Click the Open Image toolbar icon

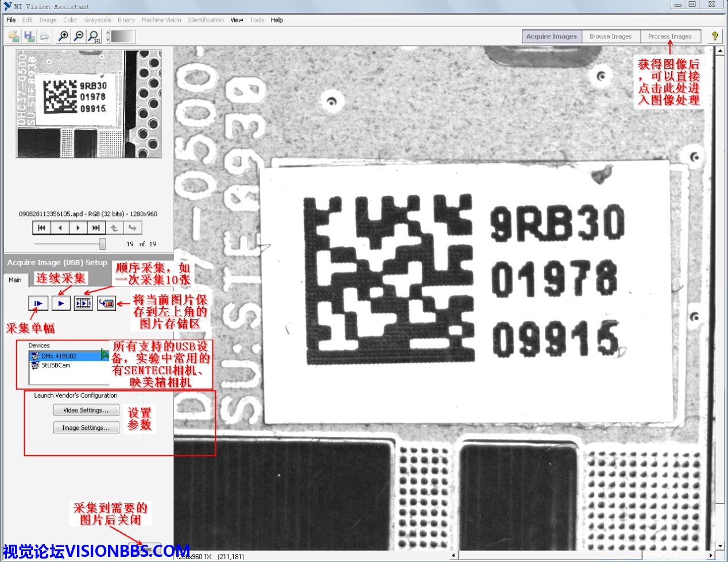13,36
